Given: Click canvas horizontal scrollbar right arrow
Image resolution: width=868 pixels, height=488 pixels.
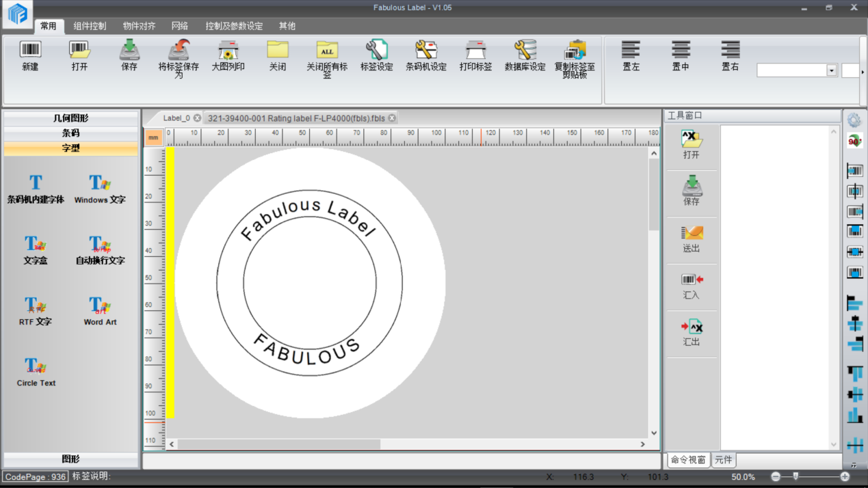Looking at the screenshot, I should point(642,444).
